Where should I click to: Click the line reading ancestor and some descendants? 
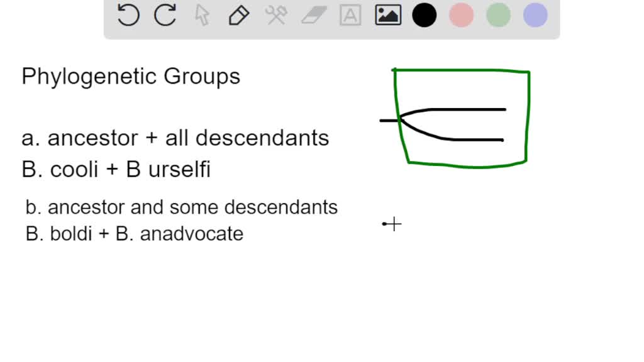point(182,207)
